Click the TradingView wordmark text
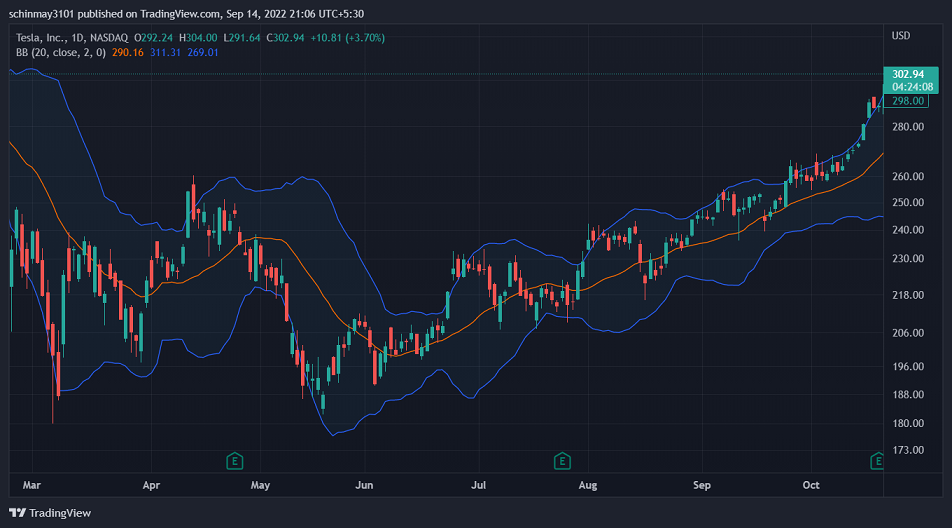The image size is (952, 528). tap(60, 513)
